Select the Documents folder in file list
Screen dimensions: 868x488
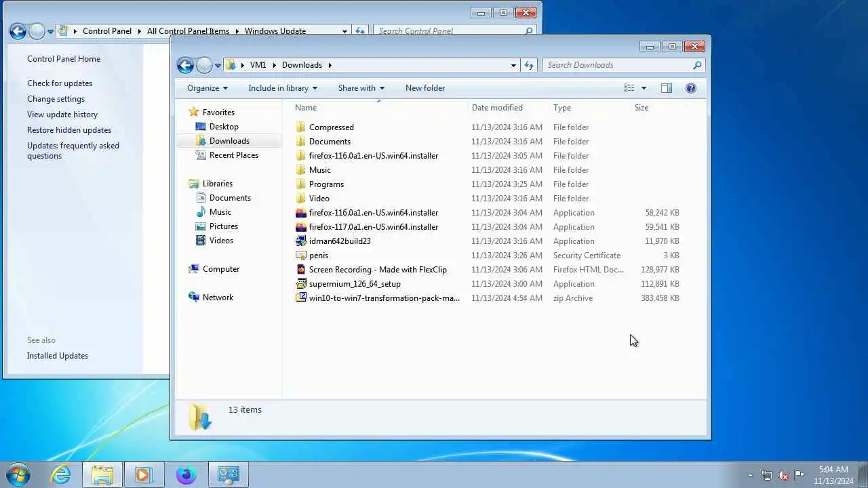330,142
